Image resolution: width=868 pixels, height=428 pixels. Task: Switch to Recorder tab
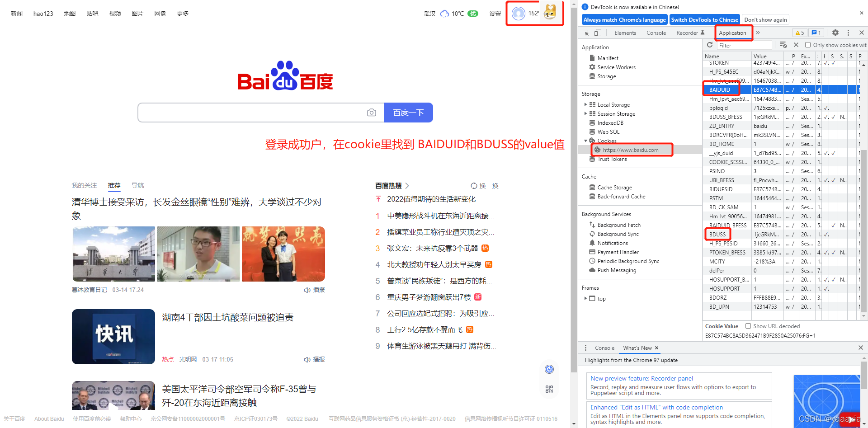tap(690, 33)
